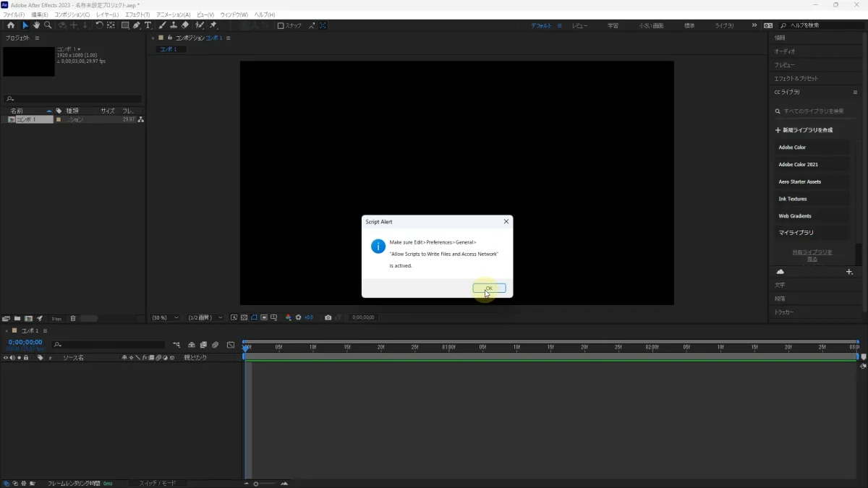Click the ソース名 column header
This screenshot has width=868, height=488.
pyautogui.click(x=73, y=357)
